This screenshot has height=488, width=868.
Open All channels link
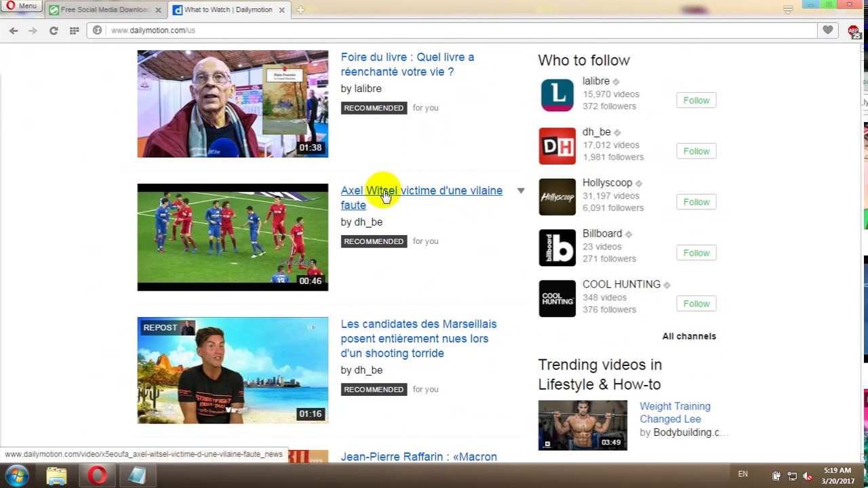coord(689,336)
